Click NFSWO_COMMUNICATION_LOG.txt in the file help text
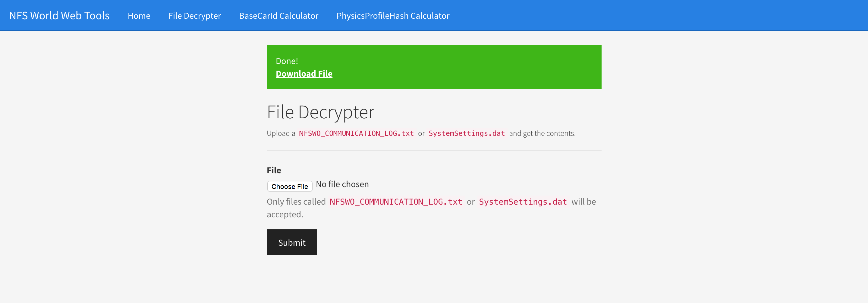 (396, 202)
